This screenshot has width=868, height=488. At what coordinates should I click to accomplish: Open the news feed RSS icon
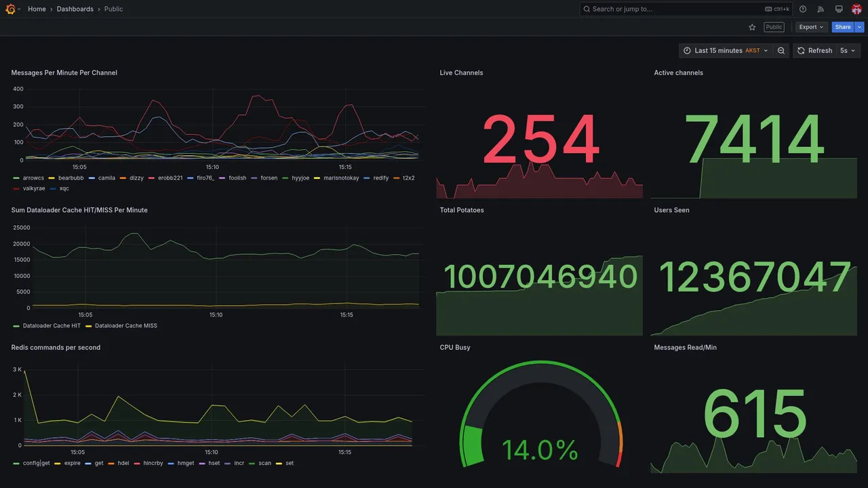pos(821,9)
